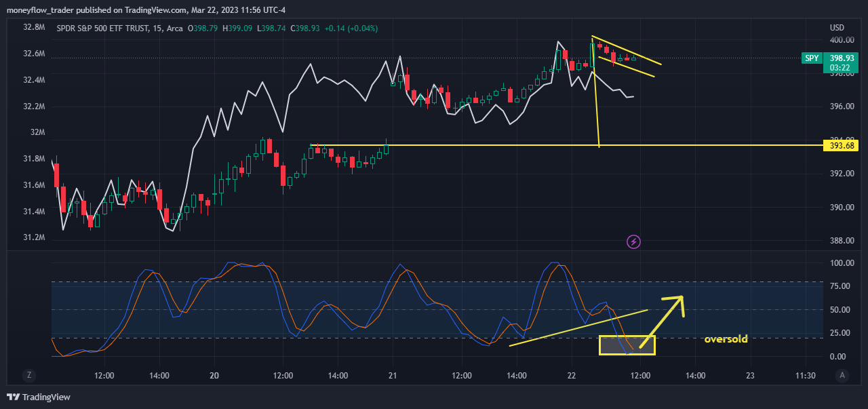
Task: Click the 32.4M left axis label
Action: pos(34,80)
